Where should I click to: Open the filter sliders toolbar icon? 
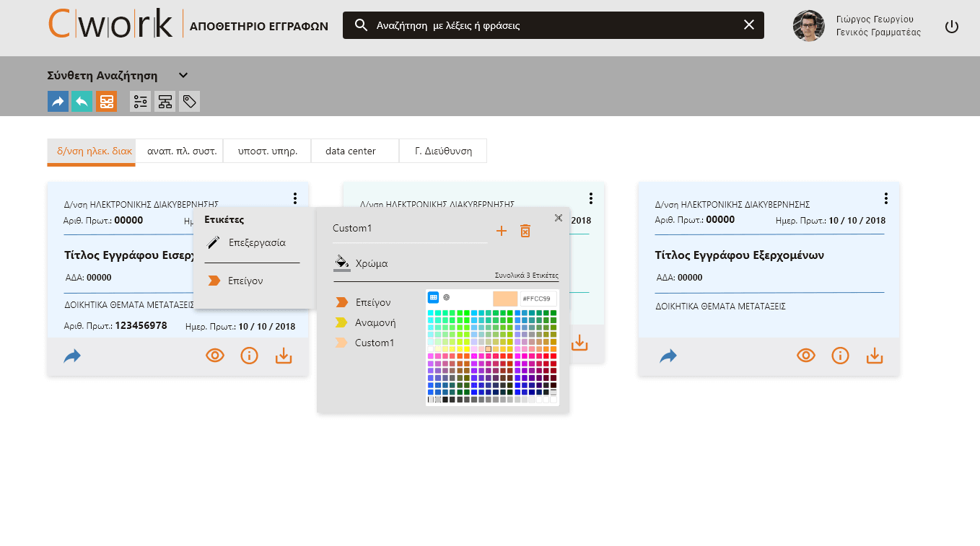coord(141,102)
